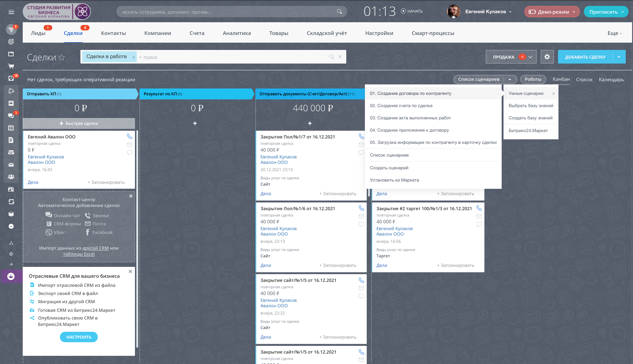Open the таблицы Excel import link

pyautogui.click(x=79, y=254)
